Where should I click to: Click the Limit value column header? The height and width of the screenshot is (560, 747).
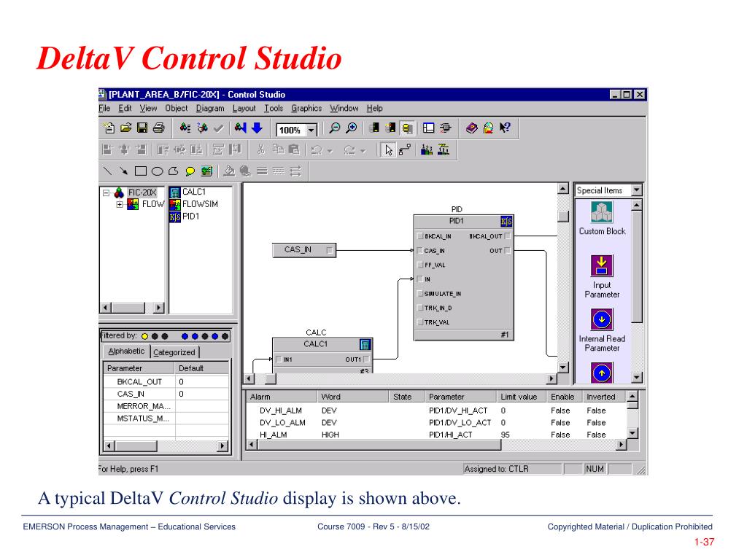click(521, 397)
